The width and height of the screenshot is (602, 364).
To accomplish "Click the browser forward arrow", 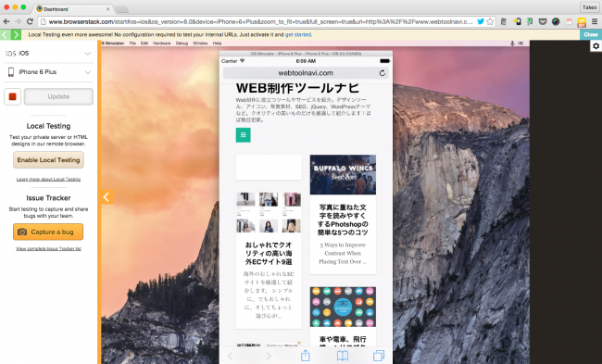I will coord(18,22).
